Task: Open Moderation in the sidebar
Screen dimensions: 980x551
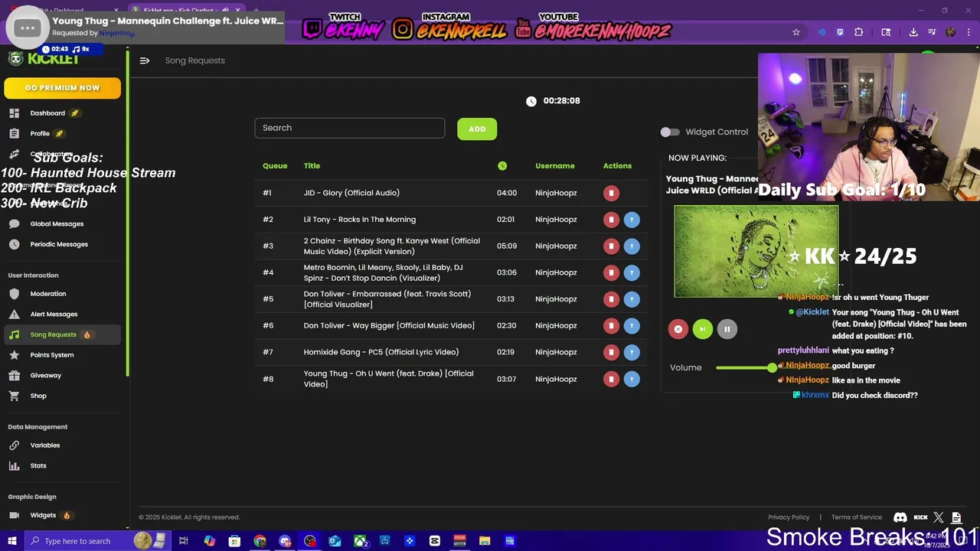Action: pos(63,294)
